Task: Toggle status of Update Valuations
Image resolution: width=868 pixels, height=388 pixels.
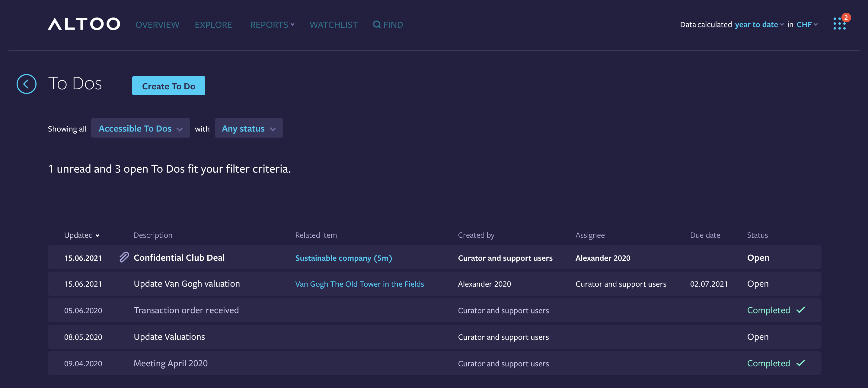Action: pyautogui.click(x=758, y=336)
